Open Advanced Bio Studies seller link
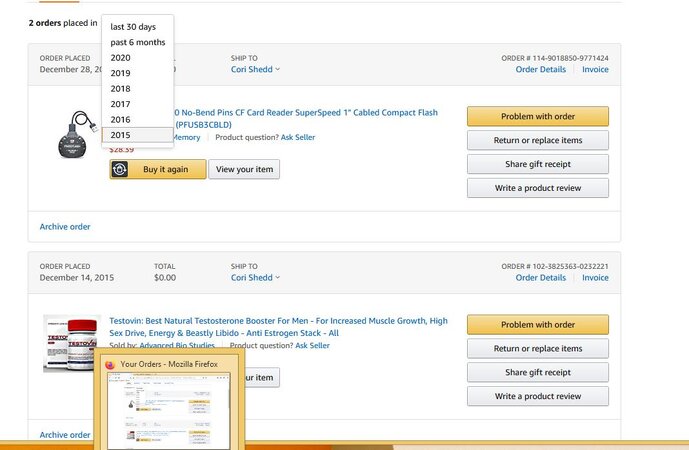This screenshot has height=450, width=689. 177,345
